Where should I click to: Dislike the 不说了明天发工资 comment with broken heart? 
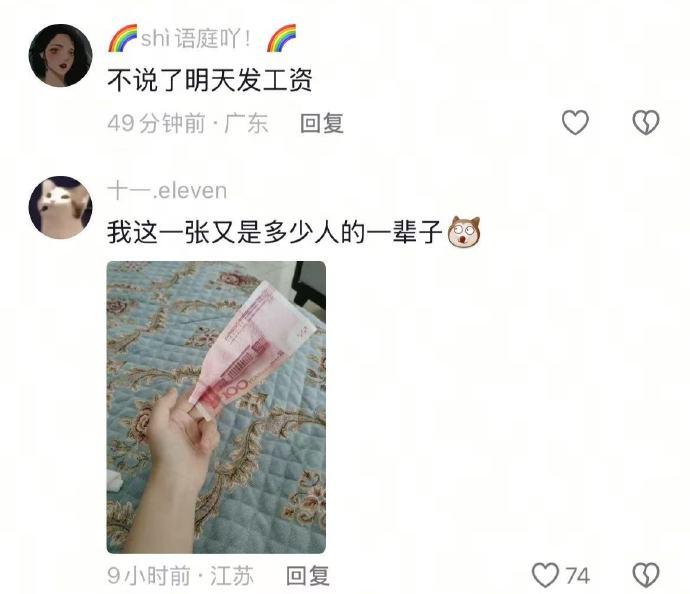coord(646,122)
